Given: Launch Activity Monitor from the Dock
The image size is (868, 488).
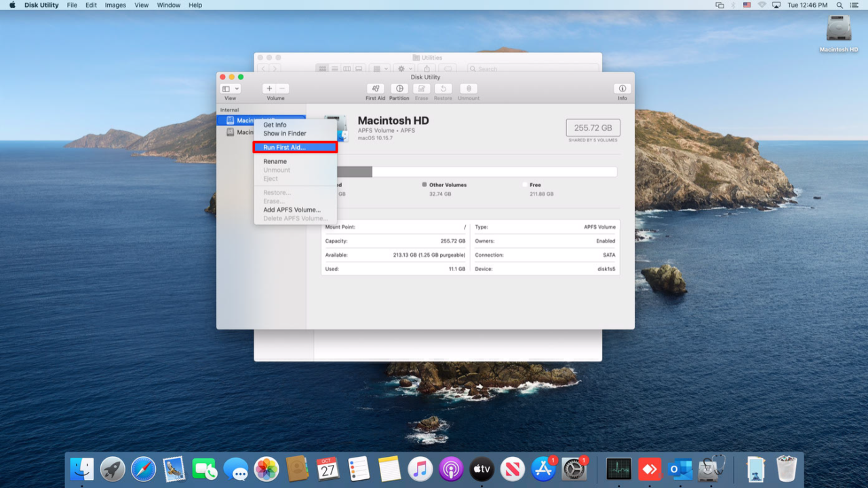Looking at the screenshot, I should [x=618, y=468].
